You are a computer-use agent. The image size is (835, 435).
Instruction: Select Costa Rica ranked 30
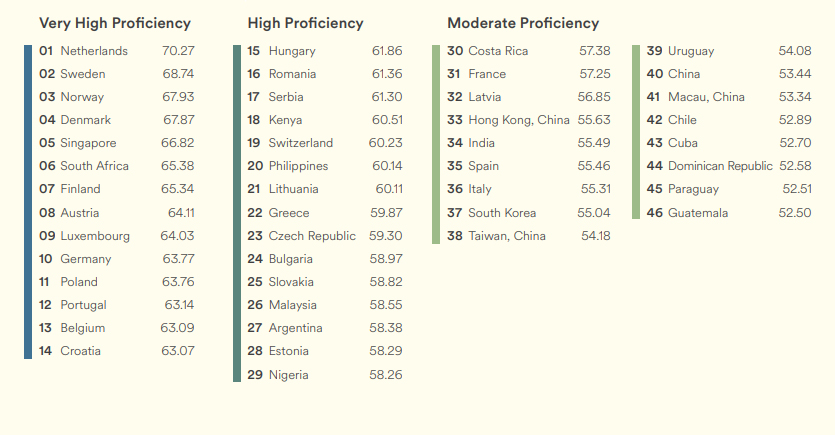[x=498, y=51]
